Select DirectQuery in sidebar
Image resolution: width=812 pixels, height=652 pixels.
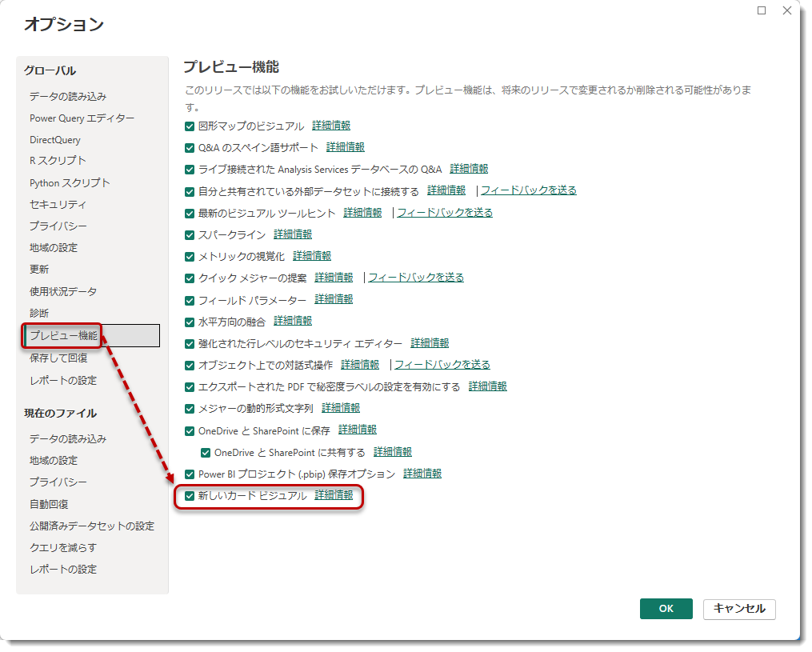point(55,140)
